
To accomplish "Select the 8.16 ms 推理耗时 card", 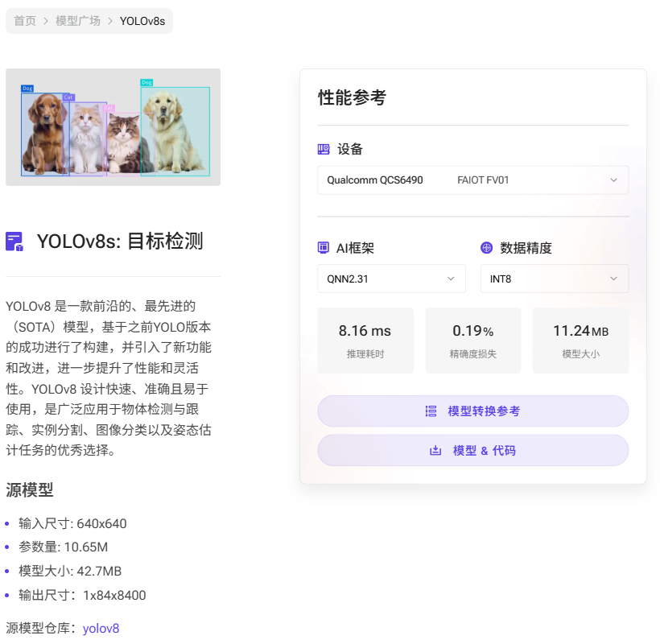I will click(365, 340).
